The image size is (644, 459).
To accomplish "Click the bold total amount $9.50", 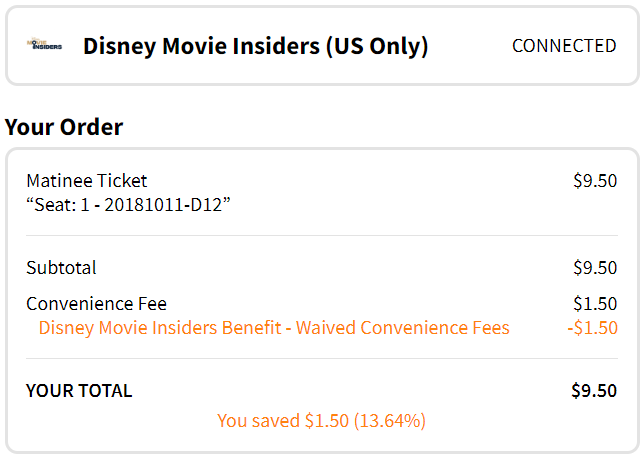I will 594,390.
